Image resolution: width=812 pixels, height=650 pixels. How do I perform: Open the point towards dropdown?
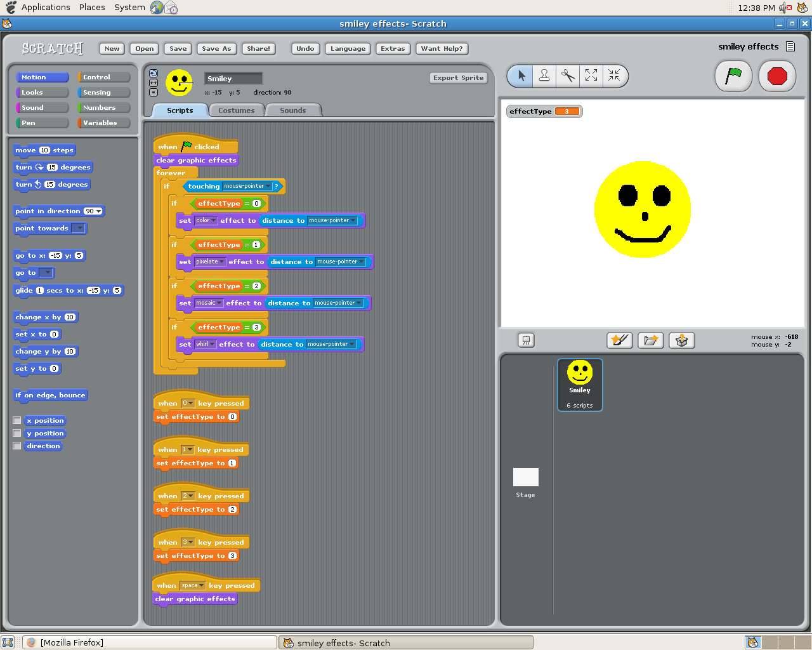78,229
